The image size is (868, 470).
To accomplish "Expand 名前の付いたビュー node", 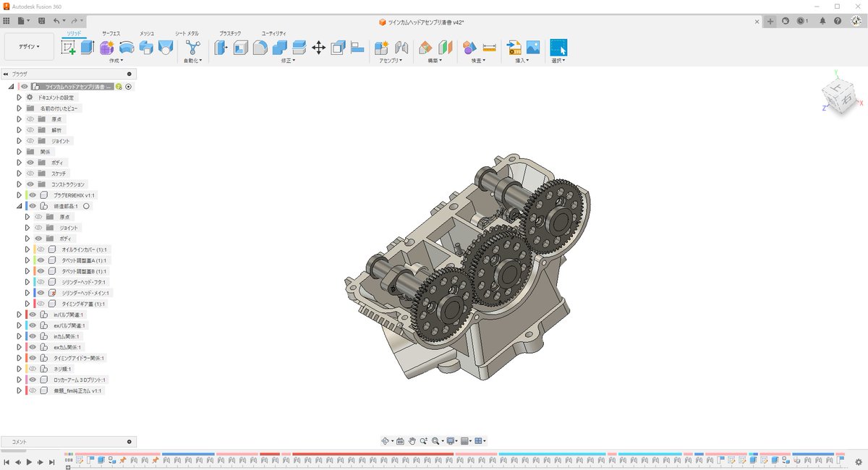I will pos(20,108).
